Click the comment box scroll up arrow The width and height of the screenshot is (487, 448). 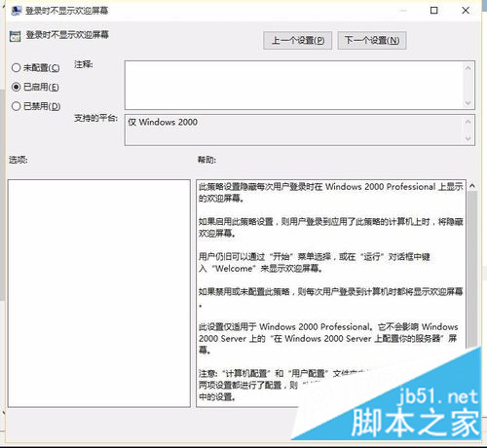coord(468,68)
